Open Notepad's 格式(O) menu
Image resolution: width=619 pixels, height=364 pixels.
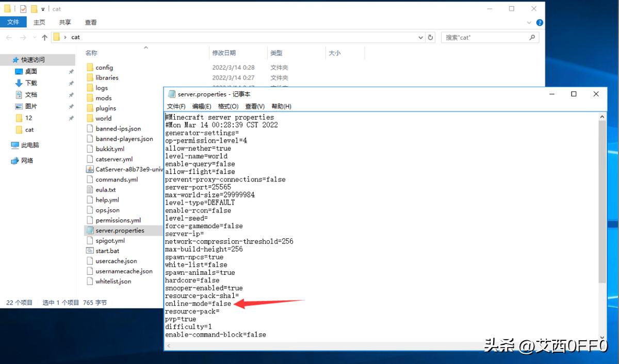(x=228, y=106)
